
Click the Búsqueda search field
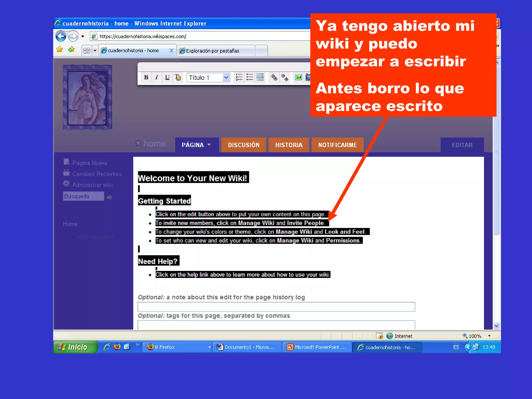point(83,196)
